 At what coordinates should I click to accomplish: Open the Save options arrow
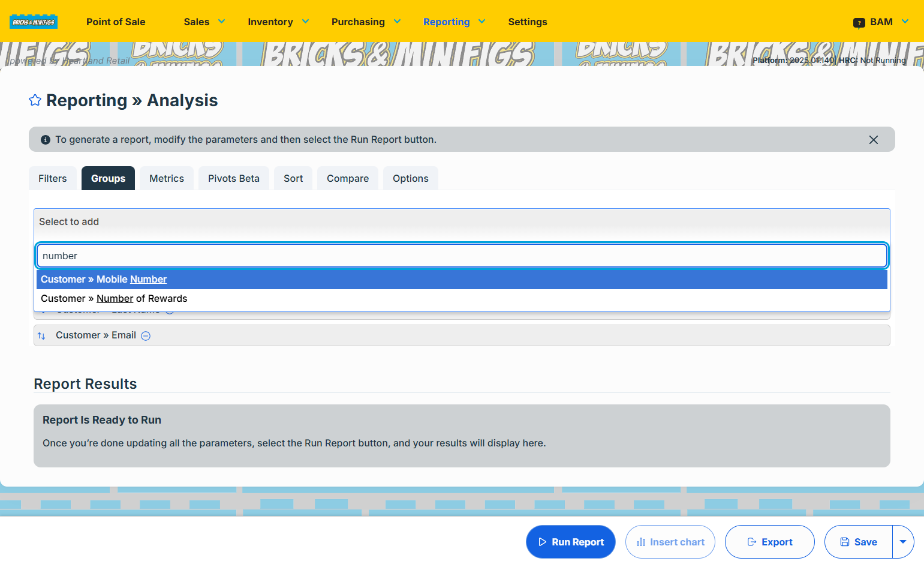(903, 542)
